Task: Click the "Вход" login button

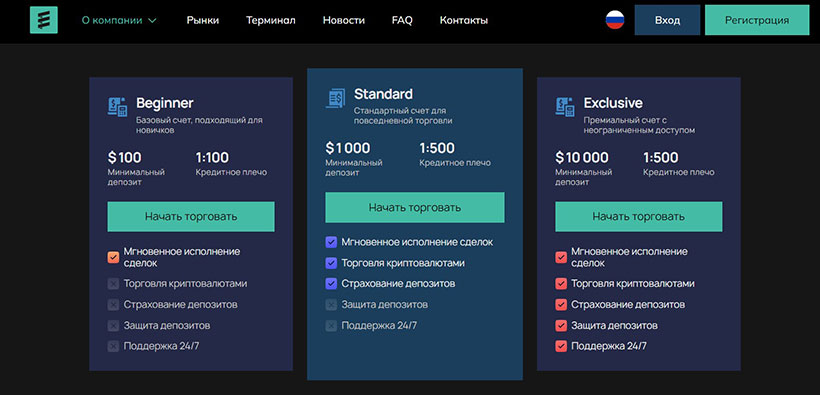Action: [x=667, y=20]
